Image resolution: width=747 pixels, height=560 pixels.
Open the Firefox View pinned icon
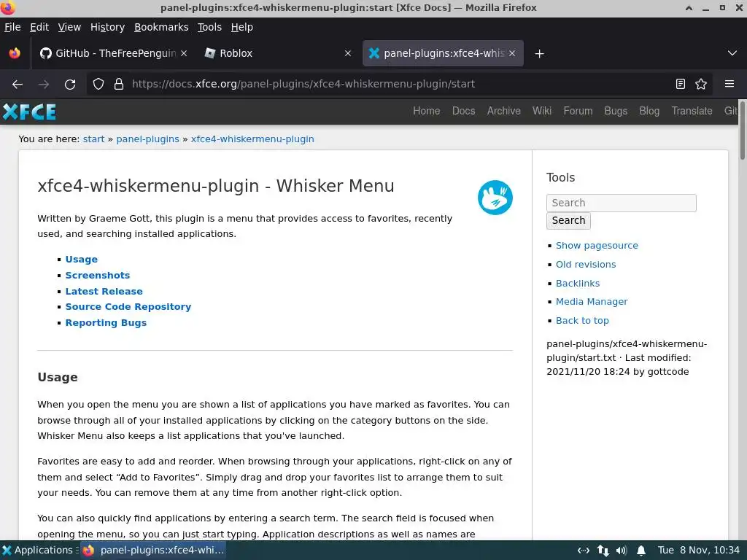coord(15,53)
